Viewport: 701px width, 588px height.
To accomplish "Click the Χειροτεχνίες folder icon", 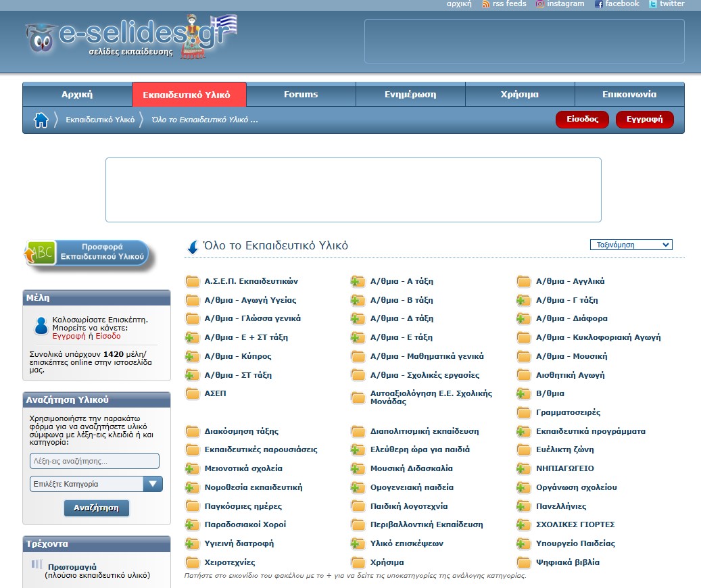I will click(192, 562).
